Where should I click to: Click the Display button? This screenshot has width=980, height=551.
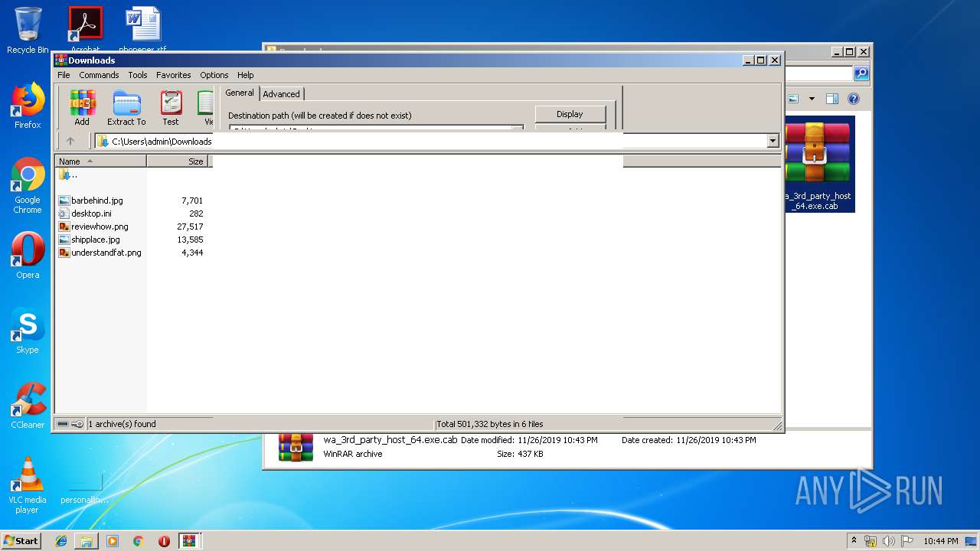570,114
